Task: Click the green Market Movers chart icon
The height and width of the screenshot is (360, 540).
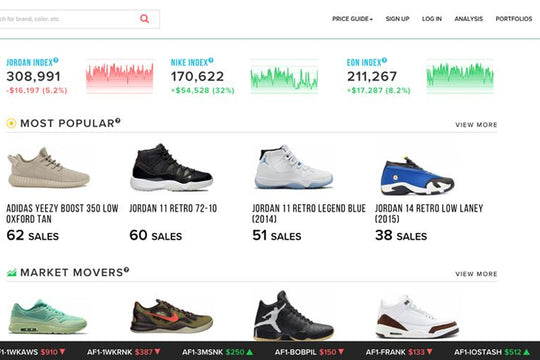Action: pos(11,272)
